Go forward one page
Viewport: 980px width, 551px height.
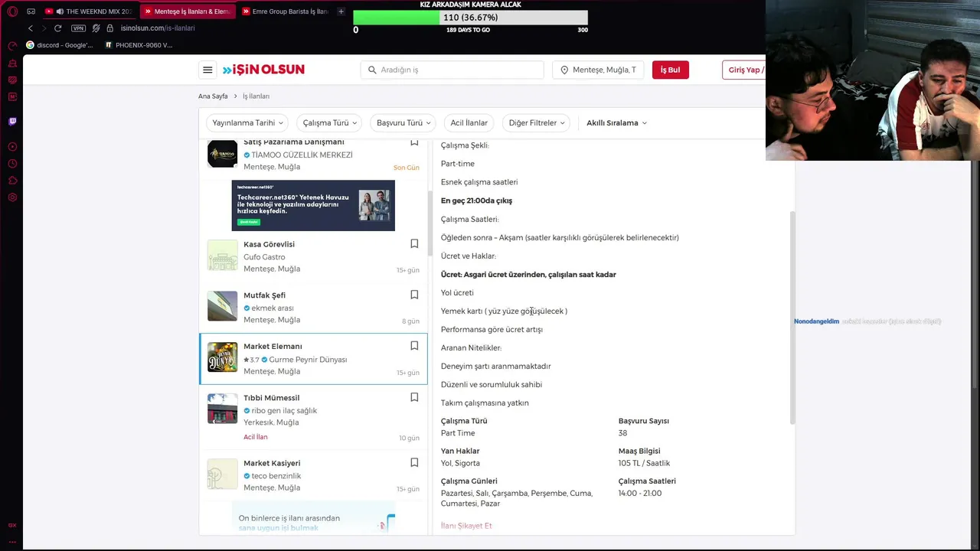tap(44, 28)
